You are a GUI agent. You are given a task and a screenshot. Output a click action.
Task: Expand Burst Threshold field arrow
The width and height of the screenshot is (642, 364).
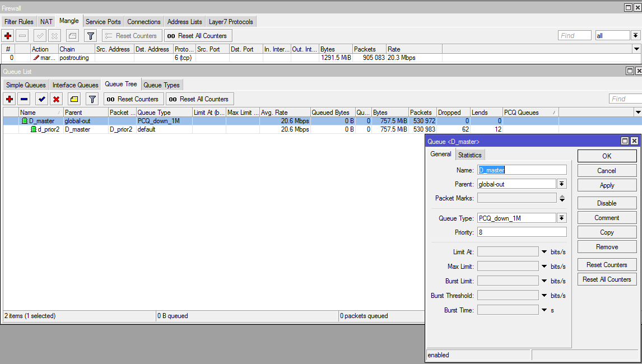tap(544, 296)
